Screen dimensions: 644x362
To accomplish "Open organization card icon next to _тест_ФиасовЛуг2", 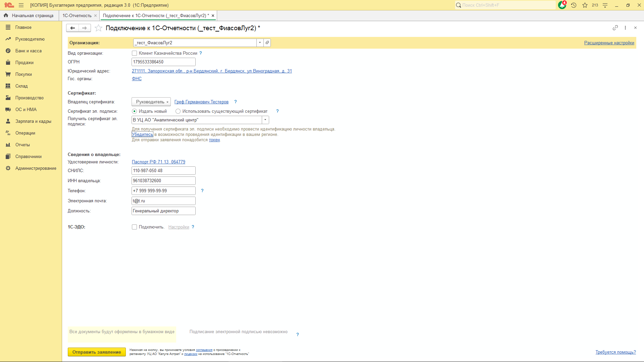I will pyautogui.click(x=267, y=43).
